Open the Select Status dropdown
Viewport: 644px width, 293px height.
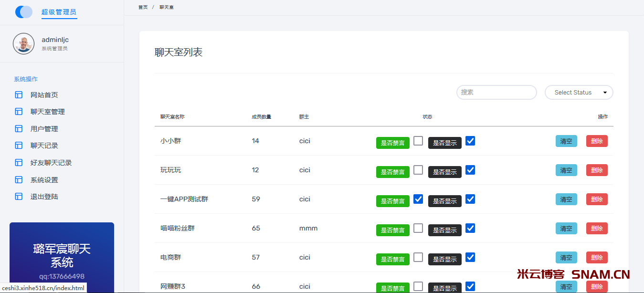(x=579, y=92)
